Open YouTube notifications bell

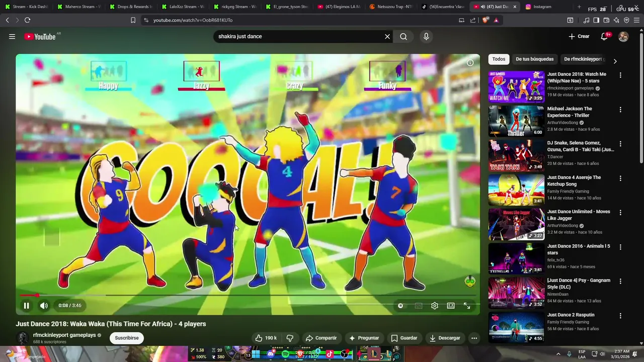click(x=605, y=36)
